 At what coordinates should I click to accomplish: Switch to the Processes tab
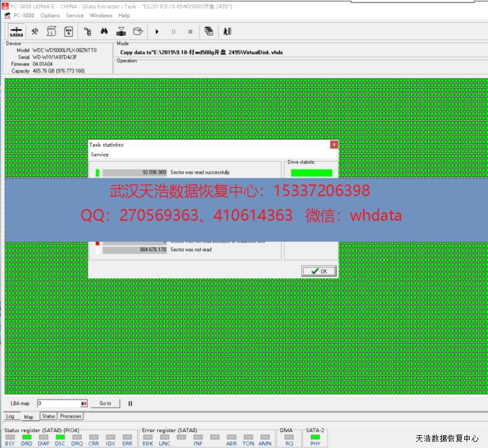tap(70, 416)
